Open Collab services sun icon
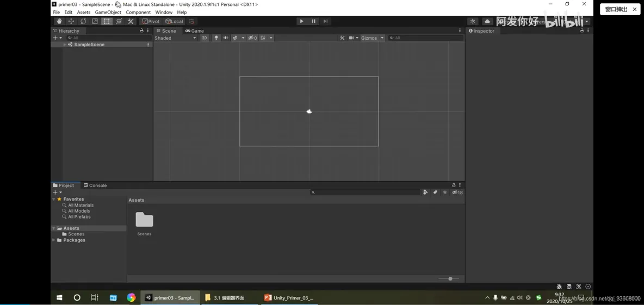644x305 pixels. click(x=473, y=21)
